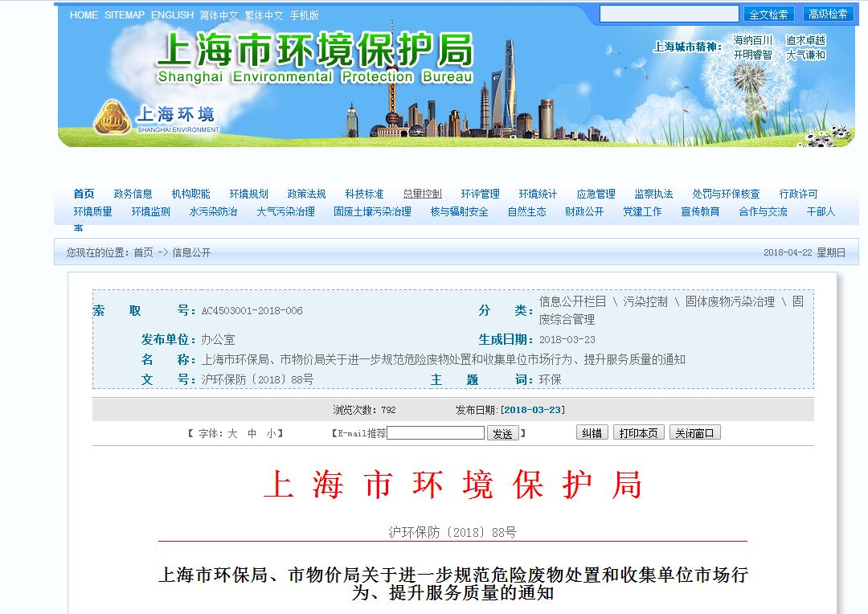Click the 纠错 button

coord(592,433)
